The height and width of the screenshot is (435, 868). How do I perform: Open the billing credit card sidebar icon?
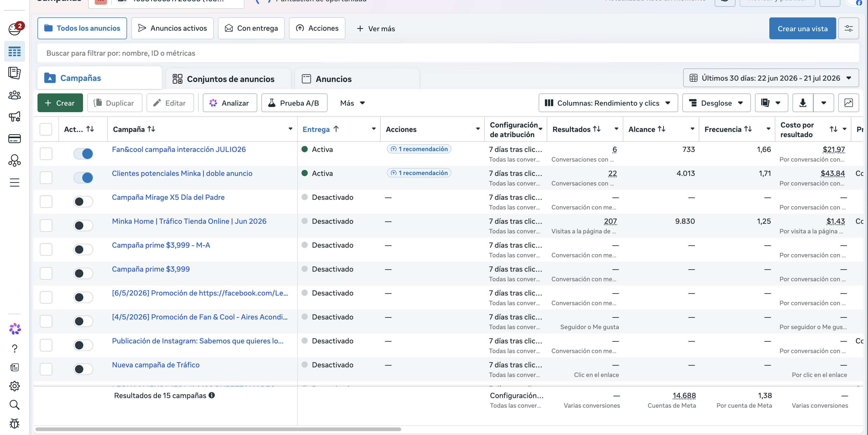point(15,139)
